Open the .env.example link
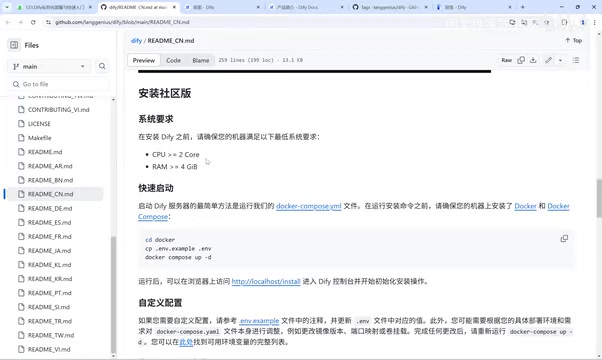The width and height of the screenshot is (602, 360). click(259, 320)
